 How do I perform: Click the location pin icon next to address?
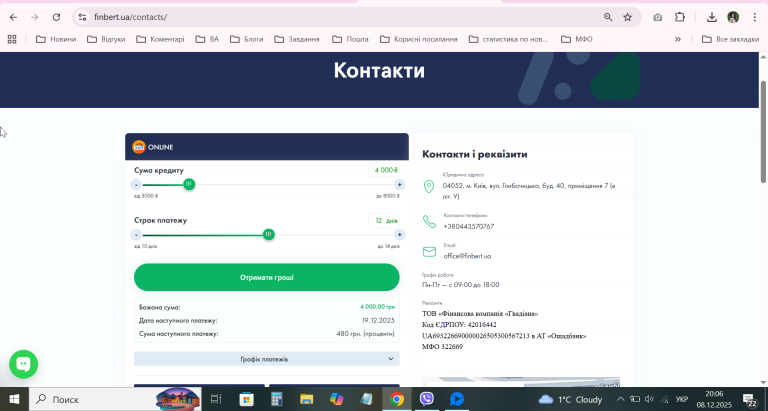point(429,187)
